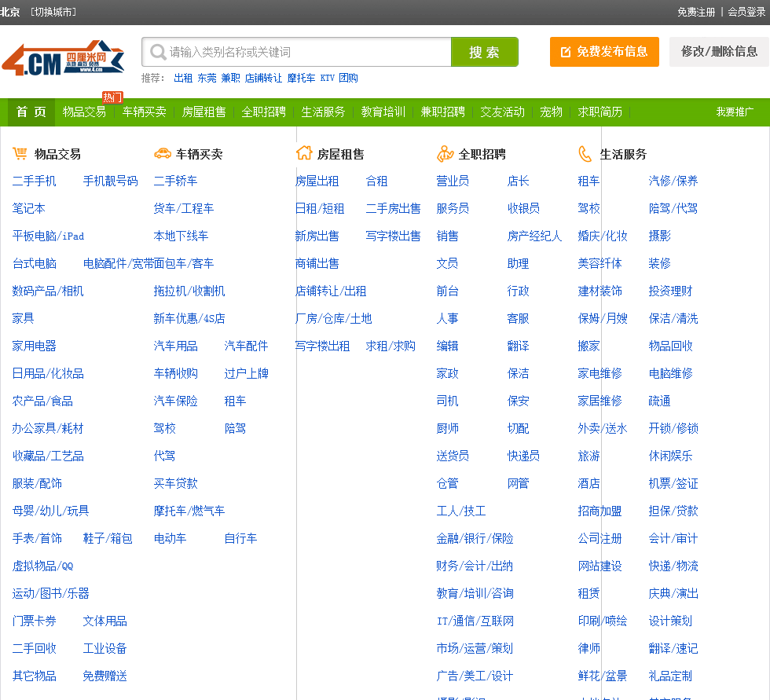The height and width of the screenshot is (700, 770).
Task: Open the 交友活动 nav tab
Action: pos(502,112)
